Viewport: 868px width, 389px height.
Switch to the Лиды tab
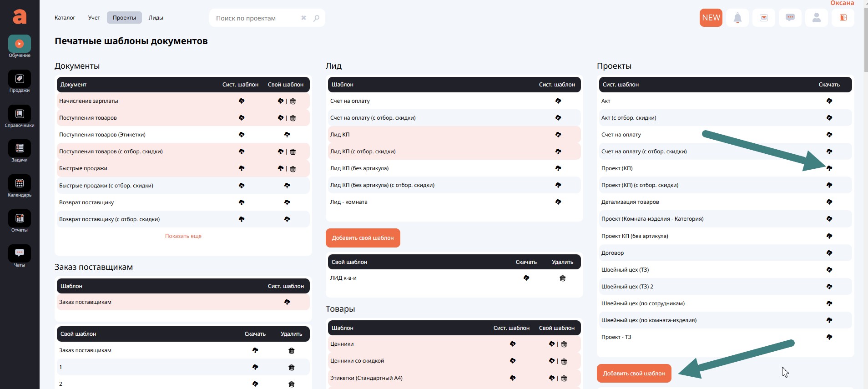156,18
